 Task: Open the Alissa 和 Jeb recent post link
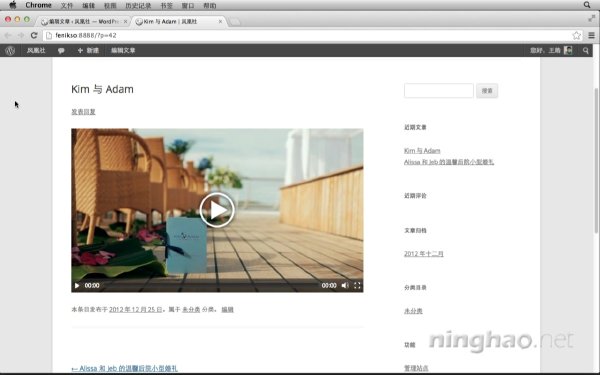[449, 162]
